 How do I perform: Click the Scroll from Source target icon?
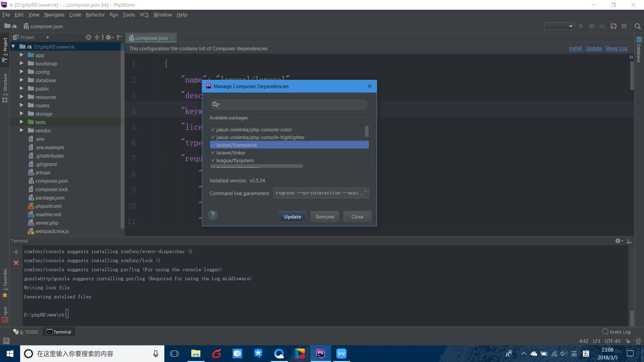pyautogui.click(x=89, y=38)
